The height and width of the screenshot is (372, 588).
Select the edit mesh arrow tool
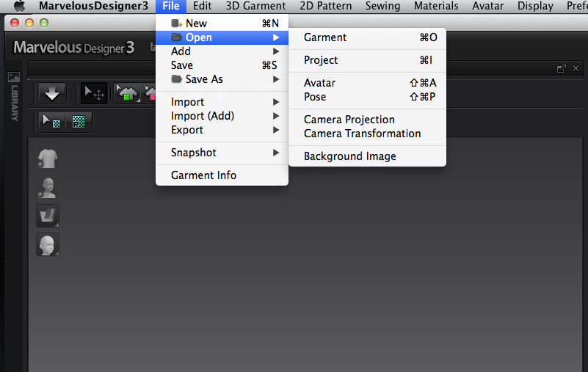tap(51, 122)
